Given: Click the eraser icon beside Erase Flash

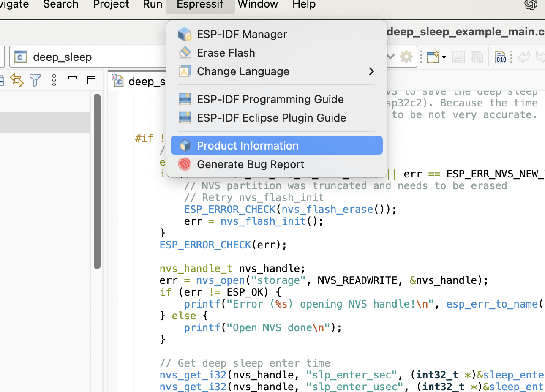Looking at the screenshot, I should pyautogui.click(x=185, y=52).
